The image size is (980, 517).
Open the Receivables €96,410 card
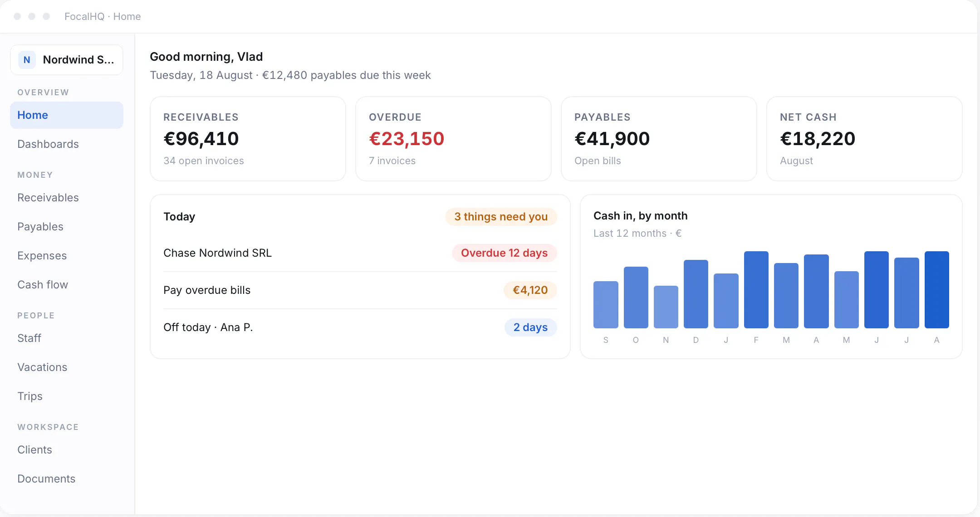point(248,139)
